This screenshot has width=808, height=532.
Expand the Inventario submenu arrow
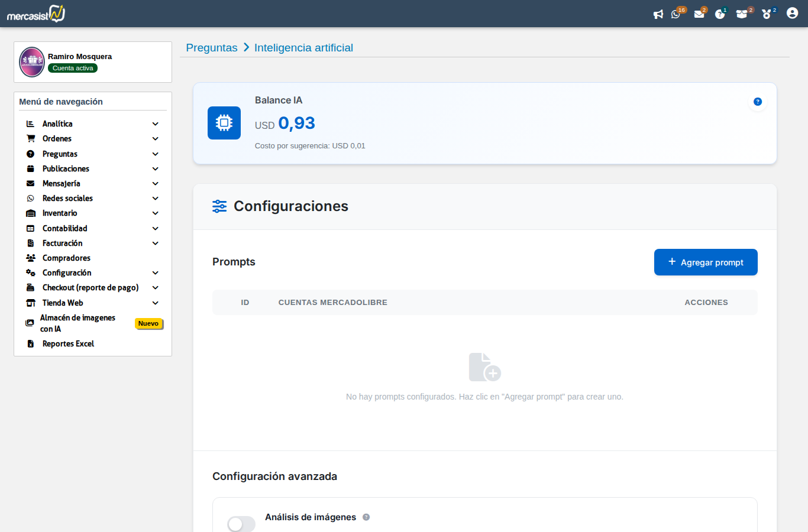[156, 213]
